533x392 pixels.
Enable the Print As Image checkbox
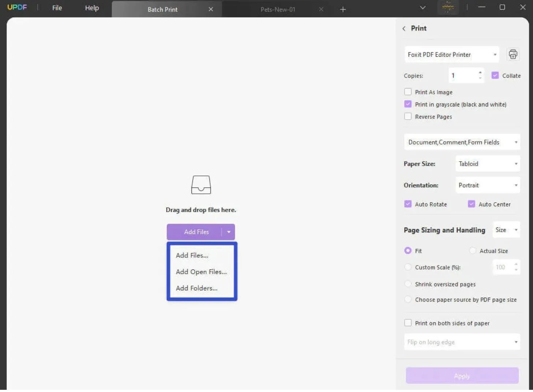[x=408, y=92]
